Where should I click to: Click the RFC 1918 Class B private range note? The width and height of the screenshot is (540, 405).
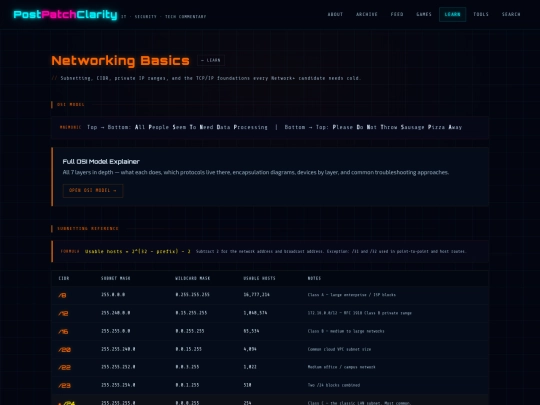(x=360, y=313)
